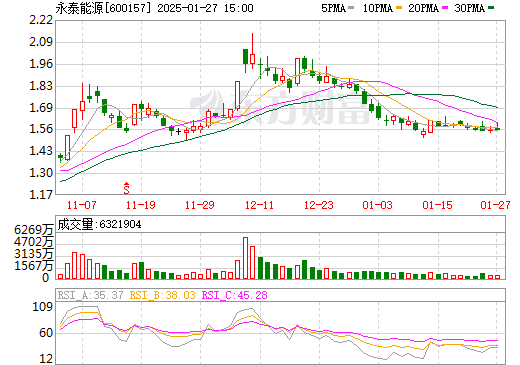Click the 1567万 volume axis label
Image resolution: width=520 pixels, height=365 pixels.
coord(34,266)
